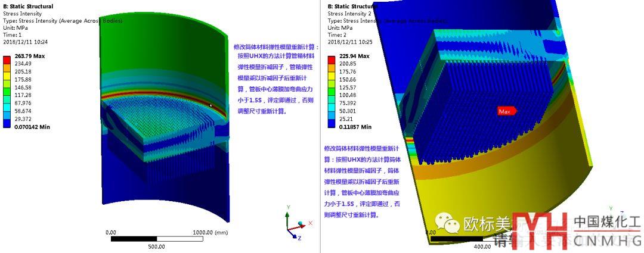Select red band under 263.79 Max in left legend

[x=7, y=60]
